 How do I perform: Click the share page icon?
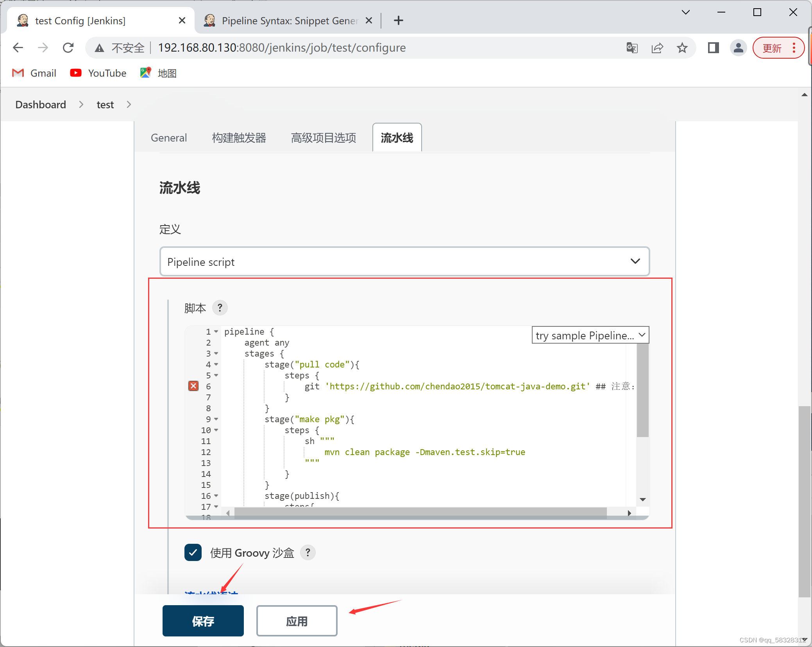[x=657, y=48]
